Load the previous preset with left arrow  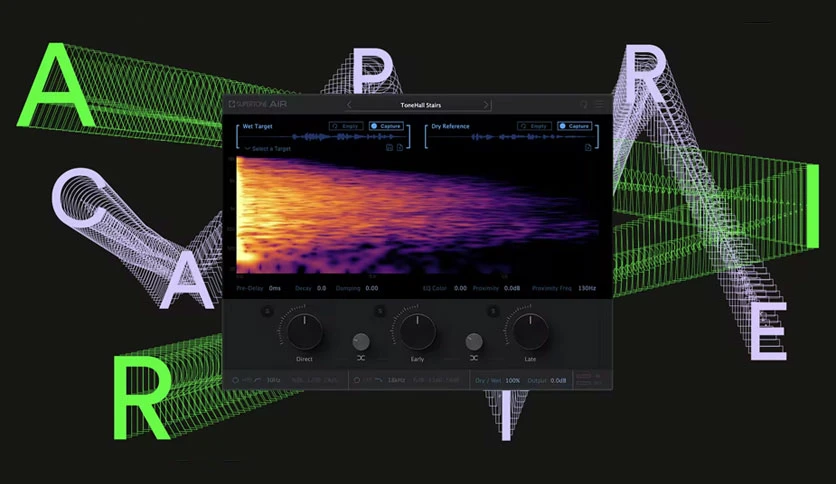[349, 105]
